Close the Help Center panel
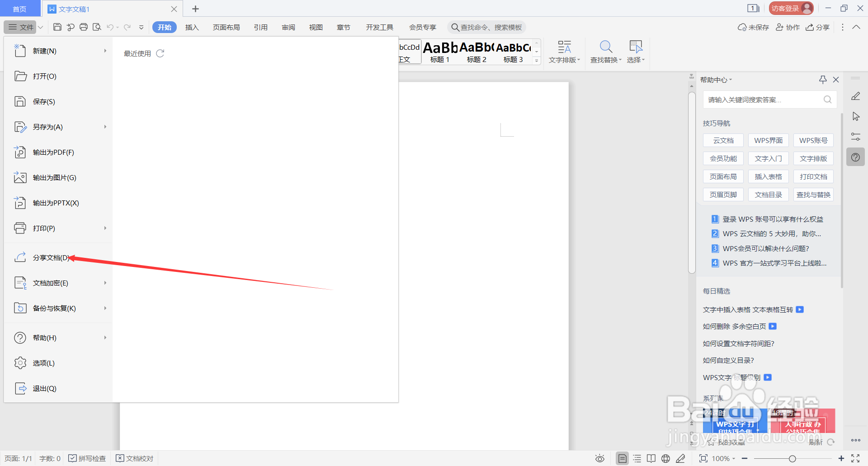This screenshot has height=466, width=868. (836, 80)
